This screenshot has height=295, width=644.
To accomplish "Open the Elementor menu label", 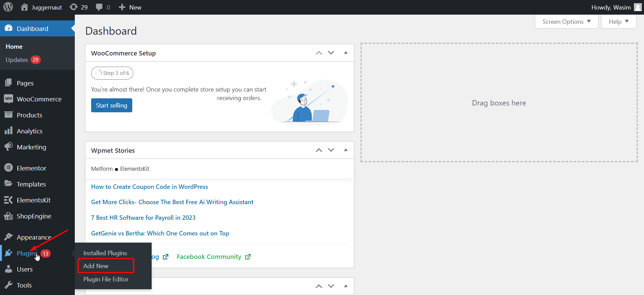I will tap(32, 168).
